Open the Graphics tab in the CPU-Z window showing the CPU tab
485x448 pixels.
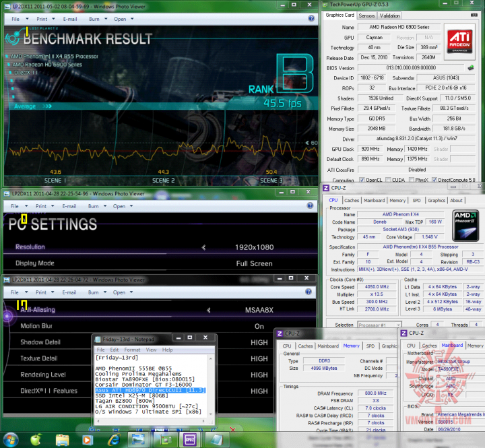[x=437, y=201]
